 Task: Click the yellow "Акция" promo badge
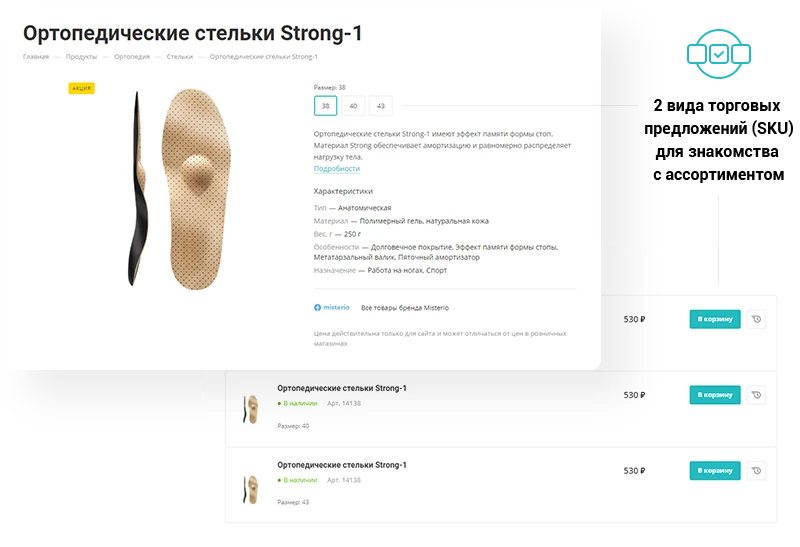[x=81, y=88]
